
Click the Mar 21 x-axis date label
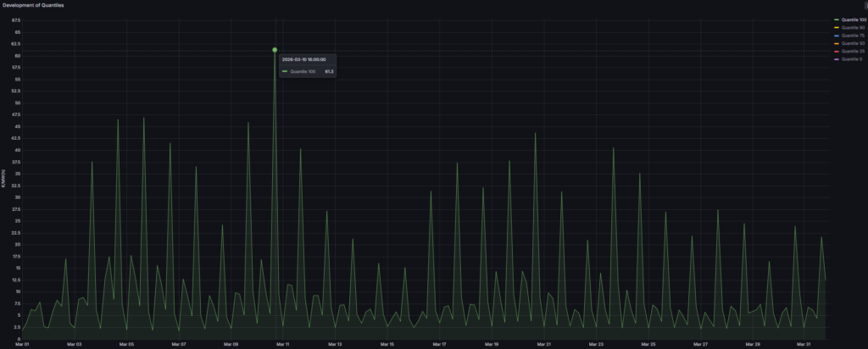coord(543,345)
